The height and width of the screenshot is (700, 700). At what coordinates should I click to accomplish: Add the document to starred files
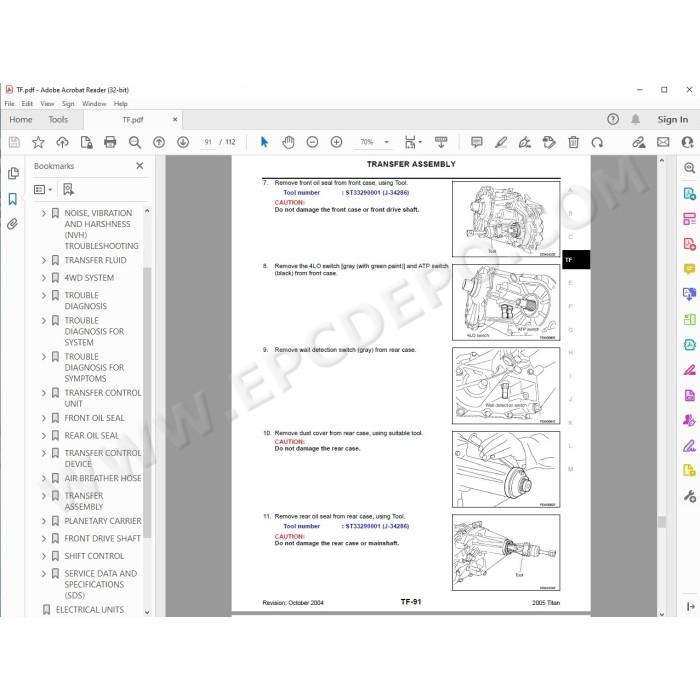coord(38,142)
